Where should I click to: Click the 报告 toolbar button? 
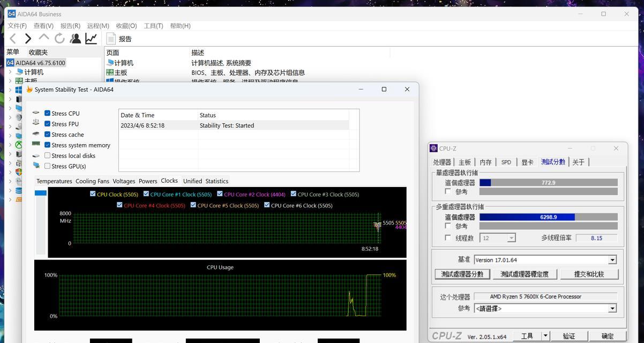(119, 39)
